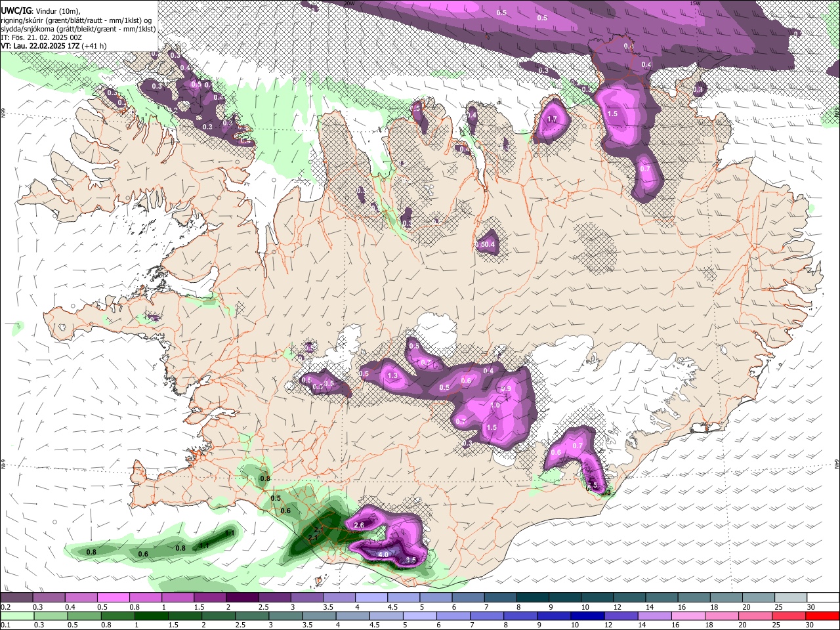Screen dimensions: 840x630
Task: Click the '20W' longitude label
Action: 349,3
